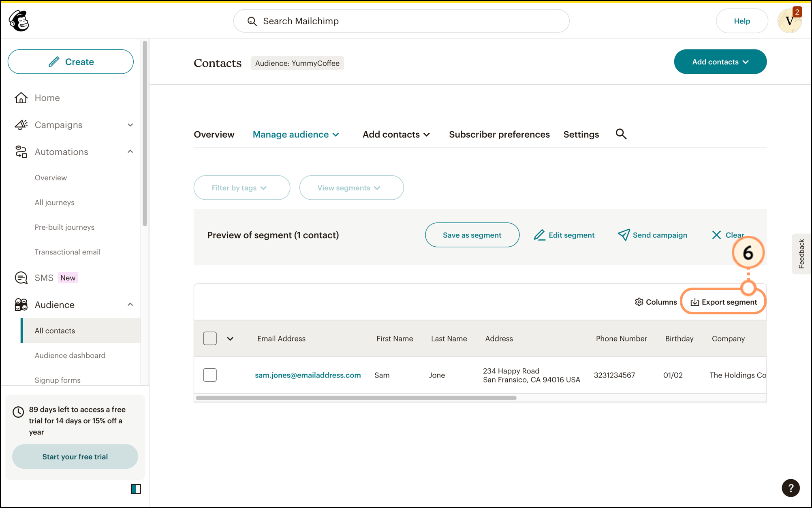Click Save as segment button

point(472,235)
